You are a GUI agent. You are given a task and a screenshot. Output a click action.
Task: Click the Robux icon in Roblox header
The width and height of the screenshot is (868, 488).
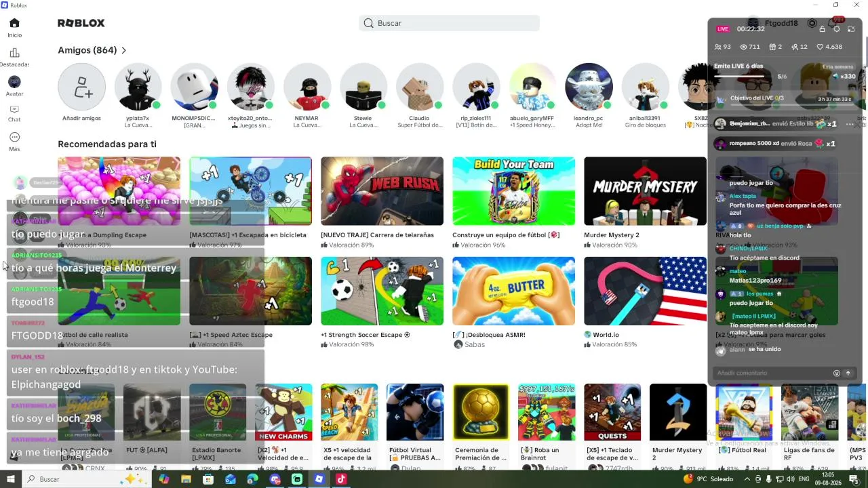[812, 23]
